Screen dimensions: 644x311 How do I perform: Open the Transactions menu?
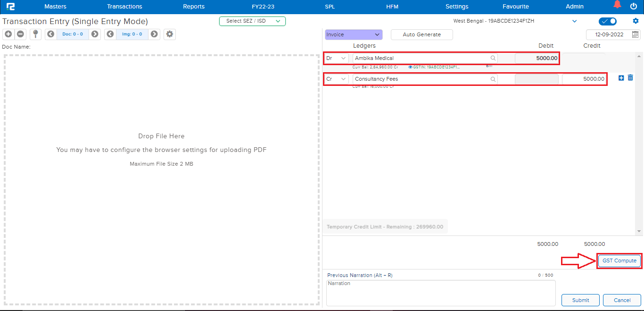point(124,7)
